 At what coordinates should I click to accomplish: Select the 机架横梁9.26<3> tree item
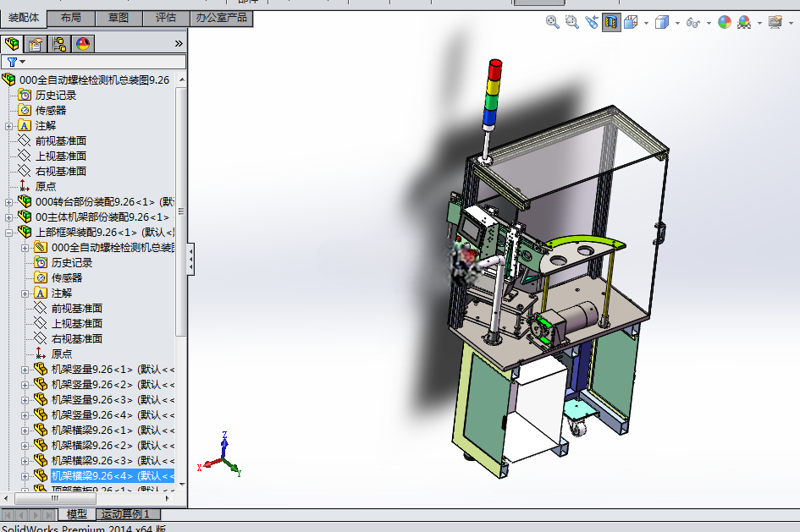point(91,461)
